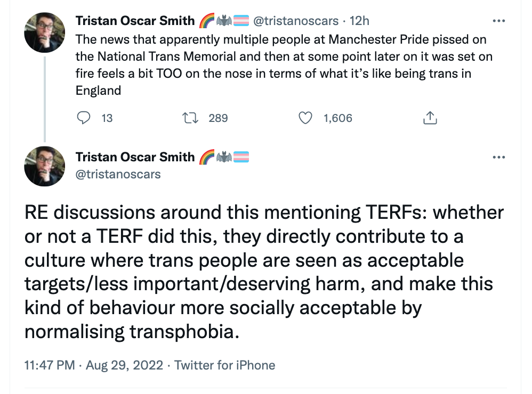Screen dimensions: 532x394
Task: Click @tristanoscars handle next to 12h
Action: [x=295, y=21]
